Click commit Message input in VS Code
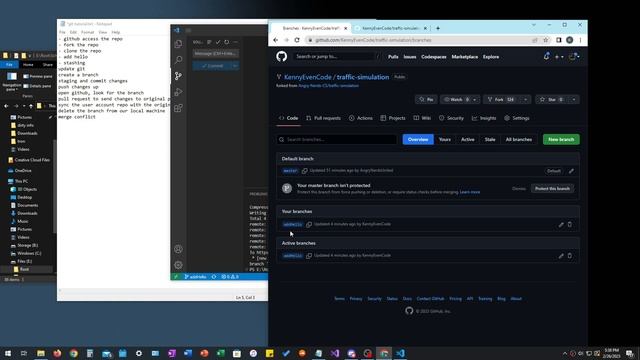This screenshot has height=360, width=640. click(216, 53)
